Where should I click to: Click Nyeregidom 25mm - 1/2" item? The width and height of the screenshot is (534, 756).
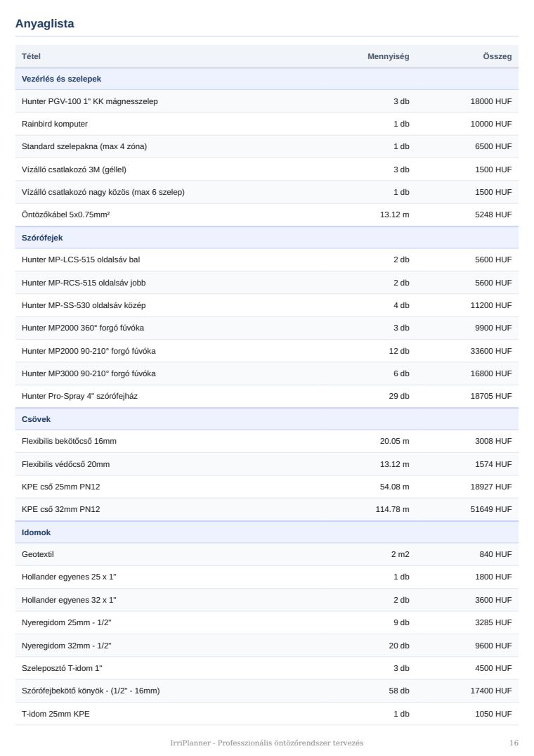[67, 622]
